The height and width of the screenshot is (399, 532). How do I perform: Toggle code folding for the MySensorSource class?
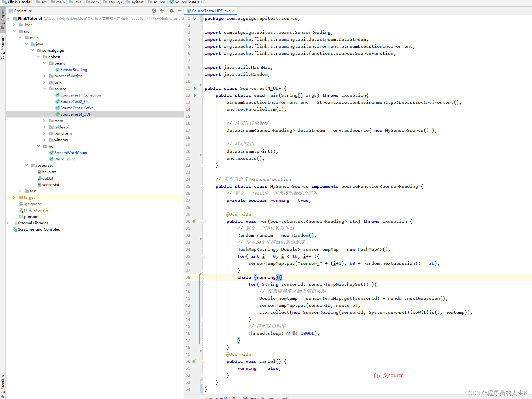click(202, 186)
